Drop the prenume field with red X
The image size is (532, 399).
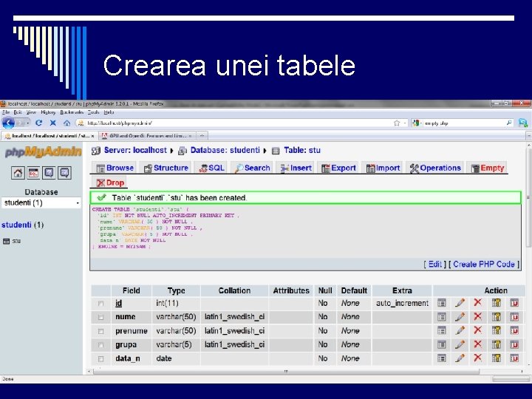tap(478, 330)
